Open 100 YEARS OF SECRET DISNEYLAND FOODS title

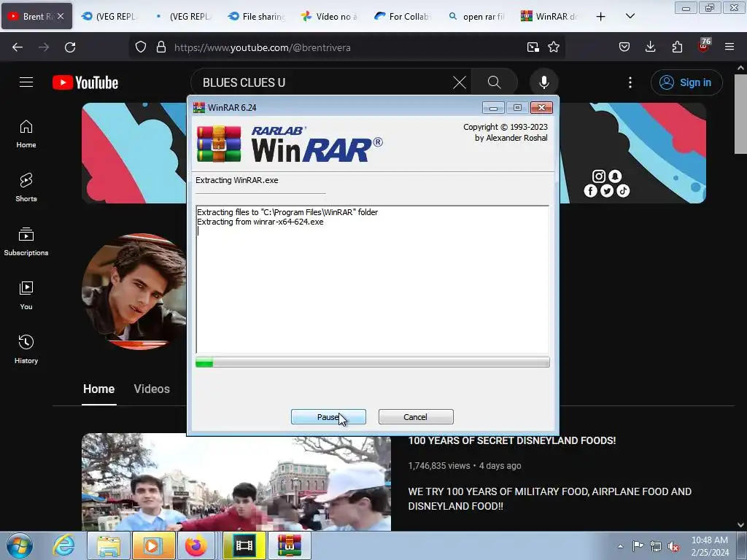(511, 440)
